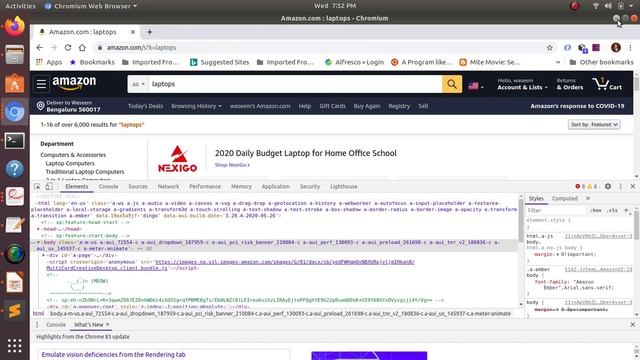
Task: Expand the div a-page node
Action: pos(43,255)
